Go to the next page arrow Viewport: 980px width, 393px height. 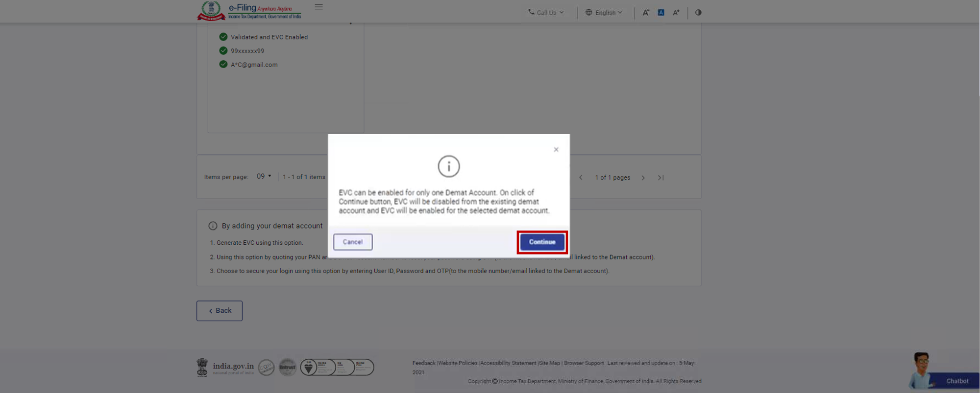(643, 178)
